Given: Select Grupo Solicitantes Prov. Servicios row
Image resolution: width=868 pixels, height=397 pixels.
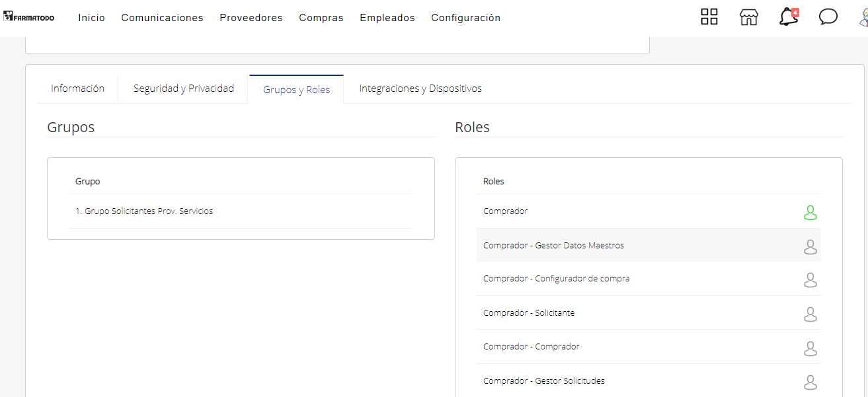Looking at the screenshot, I should 144,211.
